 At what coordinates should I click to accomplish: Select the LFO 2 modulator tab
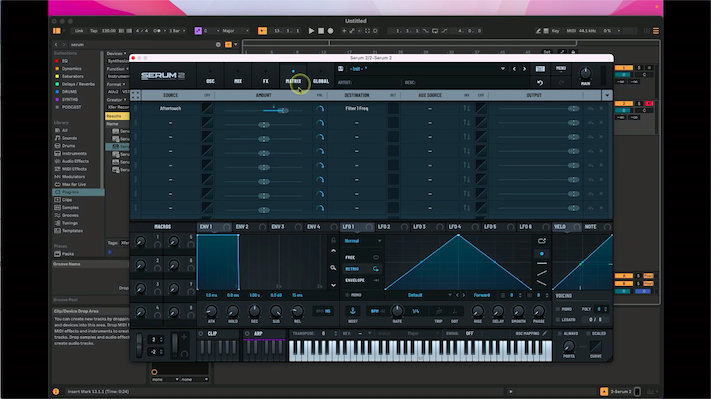click(x=384, y=226)
